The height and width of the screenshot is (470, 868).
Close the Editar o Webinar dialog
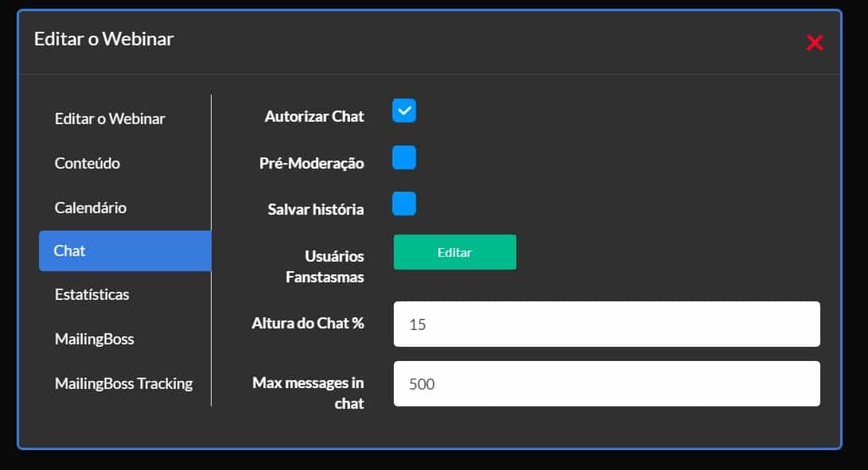click(x=814, y=43)
